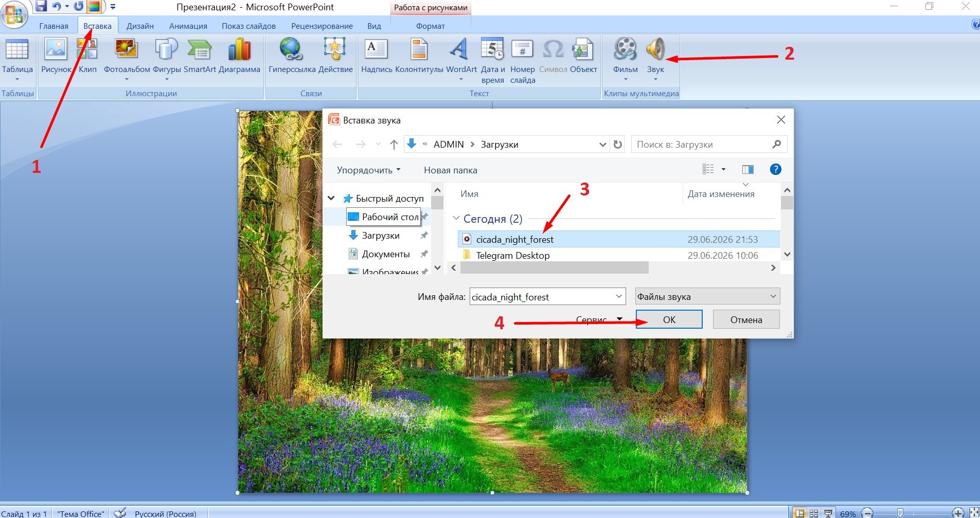
Task: Insert a Диаграмма chart
Action: tap(239, 57)
